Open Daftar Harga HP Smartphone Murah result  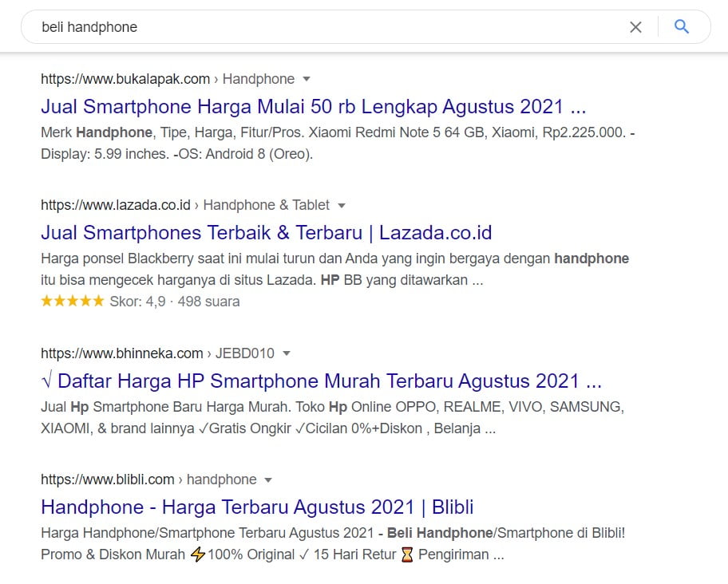pos(321,381)
